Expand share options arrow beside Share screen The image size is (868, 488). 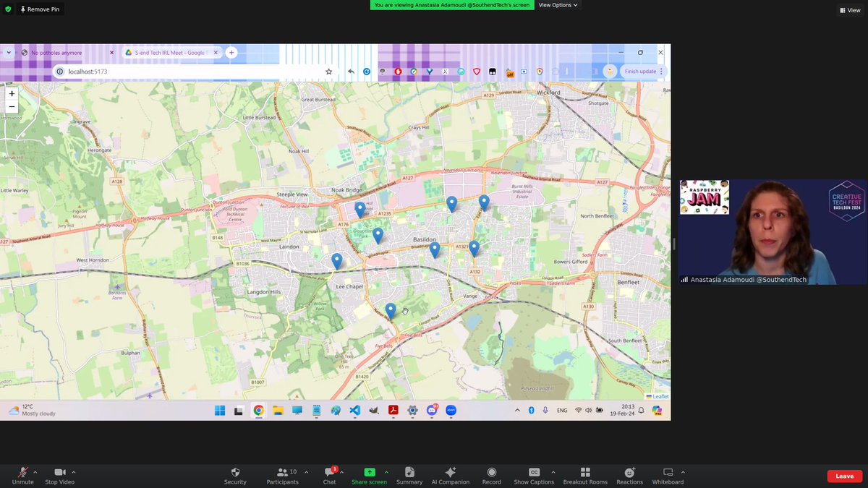[386, 472]
